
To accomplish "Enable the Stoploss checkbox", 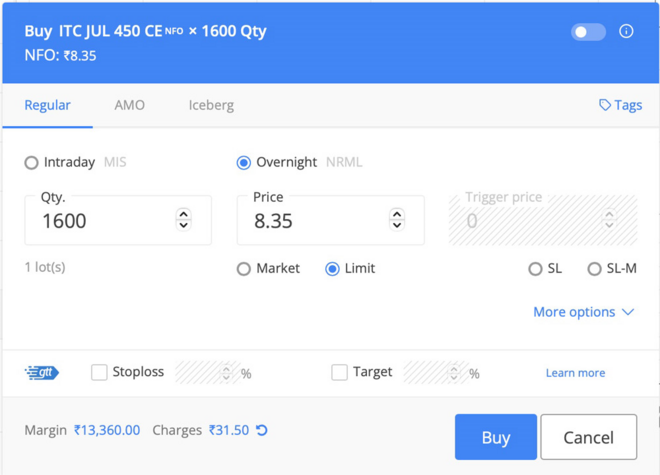I will [x=99, y=372].
